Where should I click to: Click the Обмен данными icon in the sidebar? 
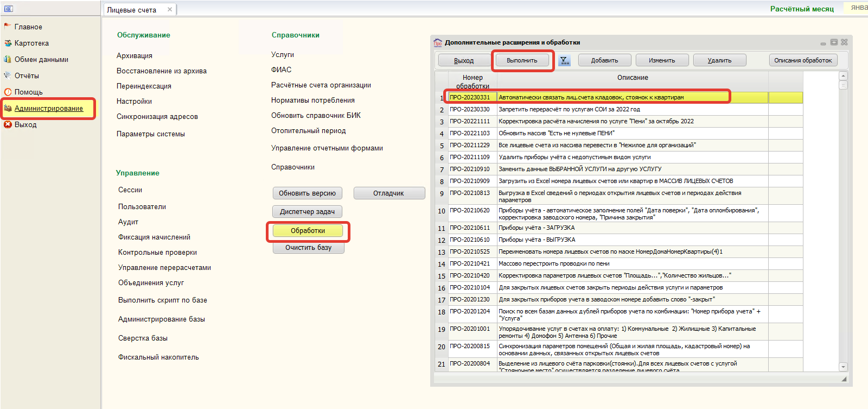coord(8,59)
